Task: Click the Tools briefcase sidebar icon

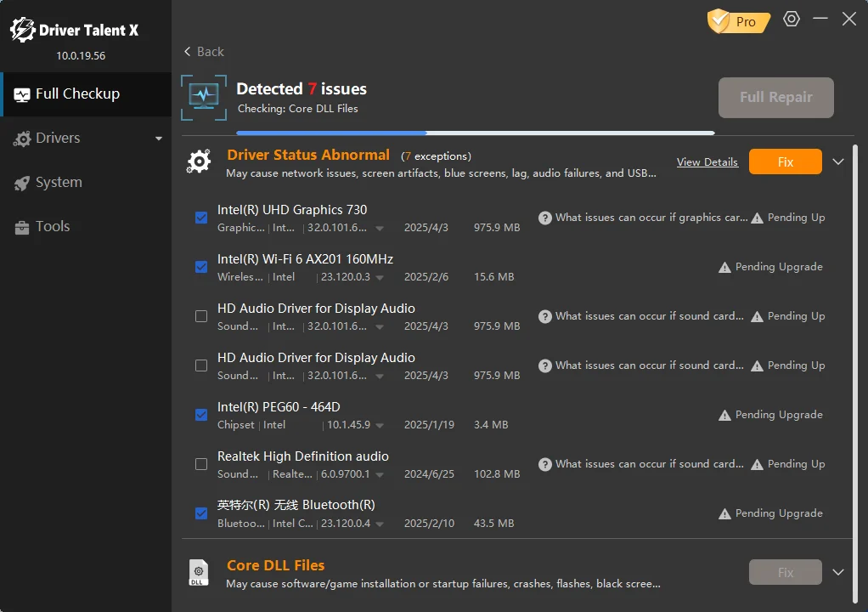Action: pos(22,227)
